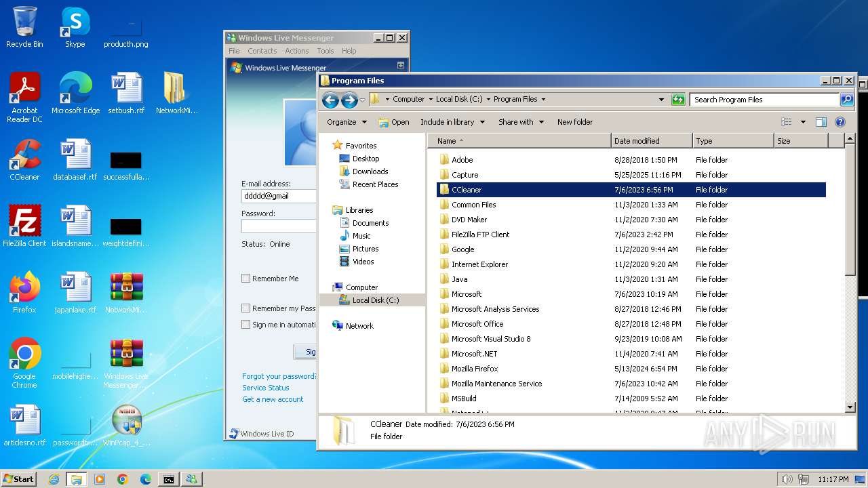This screenshot has height=488, width=868.
Task: Click the search magnifier icon in Explorer
Action: click(x=846, y=100)
